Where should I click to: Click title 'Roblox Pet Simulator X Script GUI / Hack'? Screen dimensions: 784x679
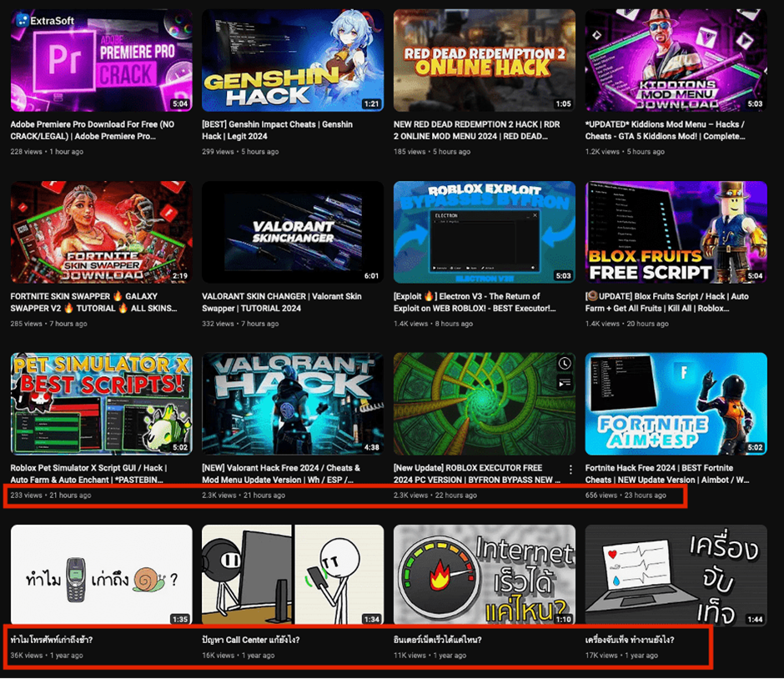point(88,474)
